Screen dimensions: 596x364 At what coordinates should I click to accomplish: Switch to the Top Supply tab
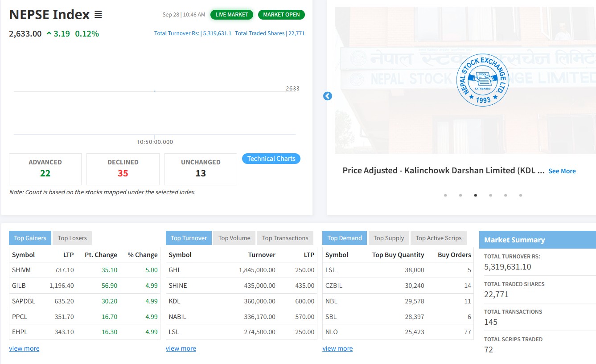pyautogui.click(x=389, y=238)
